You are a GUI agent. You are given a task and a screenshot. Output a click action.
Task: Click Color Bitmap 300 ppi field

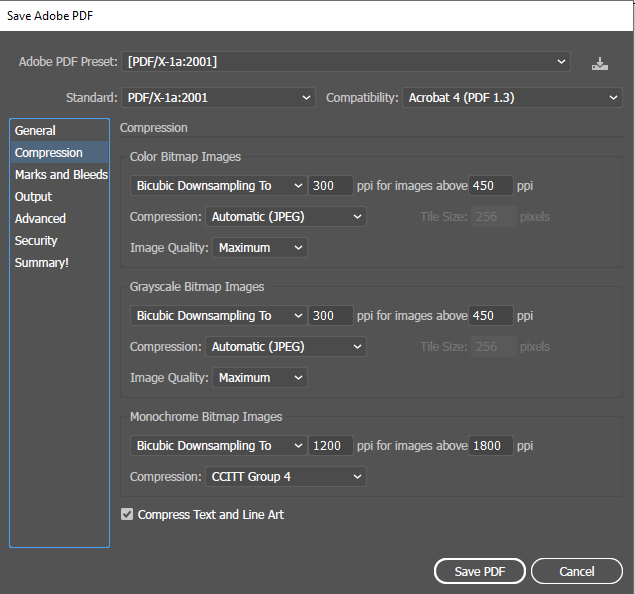click(331, 186)
